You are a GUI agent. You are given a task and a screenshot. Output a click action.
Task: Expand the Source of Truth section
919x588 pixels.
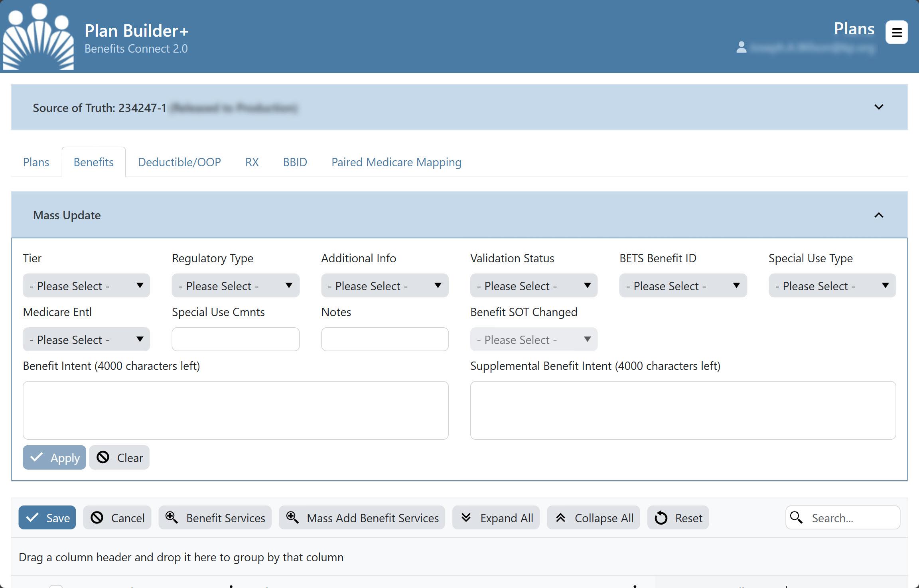880,107
